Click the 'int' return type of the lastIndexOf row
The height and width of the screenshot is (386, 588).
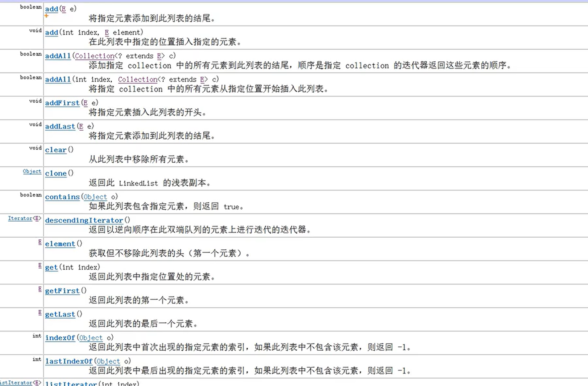point(37,359)
